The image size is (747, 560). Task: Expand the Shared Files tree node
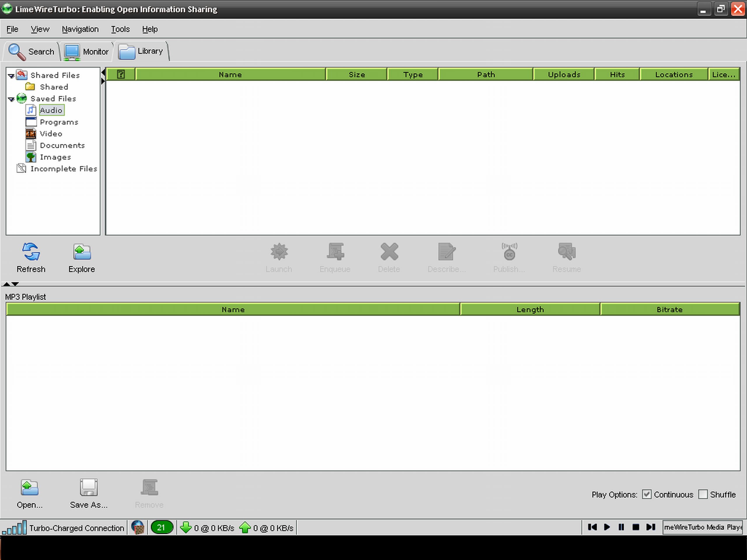[x=10, y=75]
